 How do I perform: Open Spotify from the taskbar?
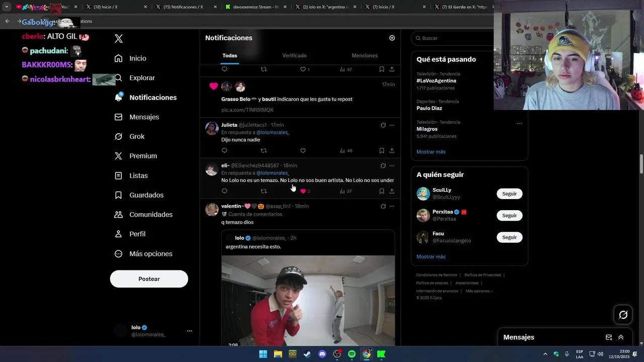click(352, 354)
